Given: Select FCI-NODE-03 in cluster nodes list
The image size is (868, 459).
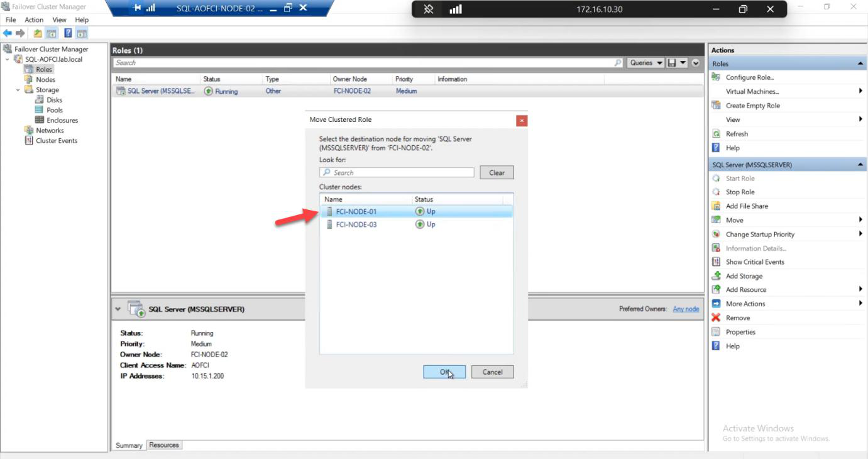Looking at the screenshot, I should 416,224.
